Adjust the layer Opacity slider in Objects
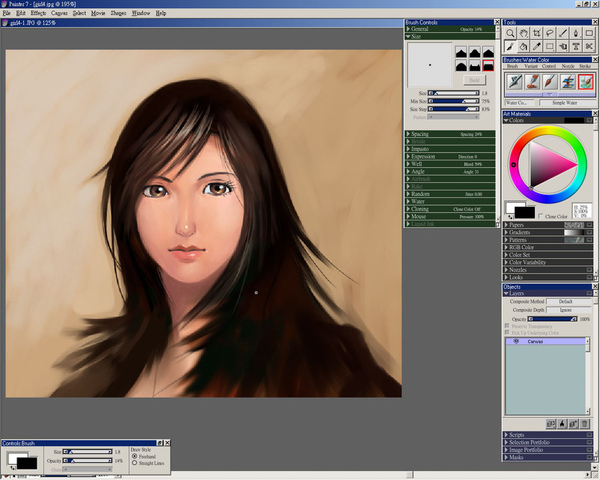This screenshot has width=600, height=480. coord(553,319)
